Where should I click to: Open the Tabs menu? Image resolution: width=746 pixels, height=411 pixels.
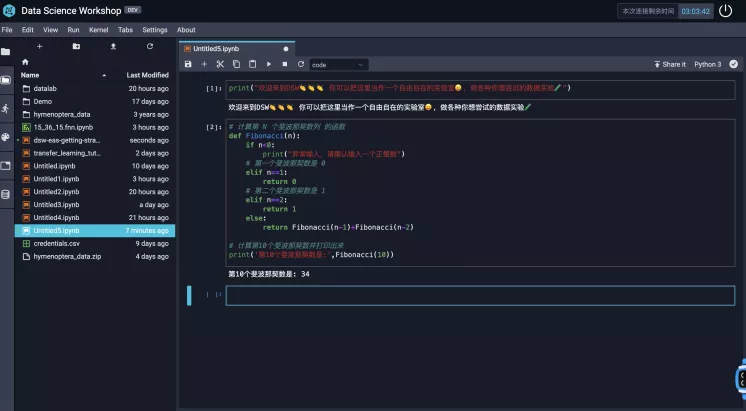tap(125, 29)
